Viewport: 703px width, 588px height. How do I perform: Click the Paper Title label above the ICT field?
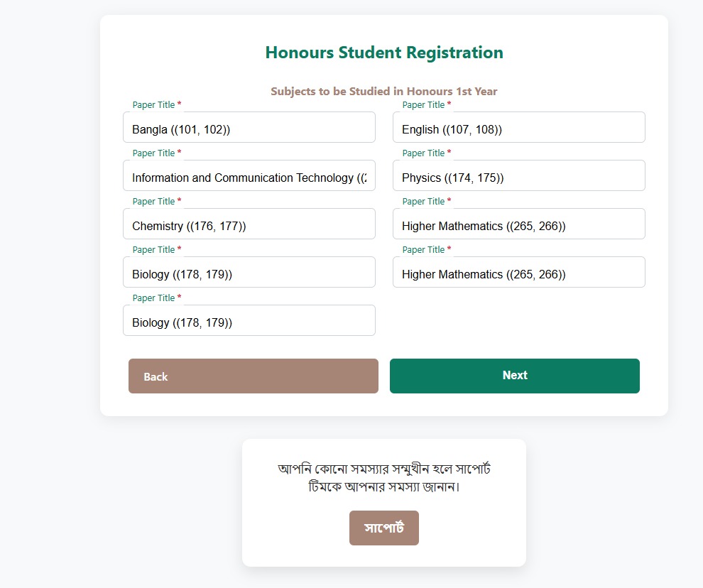tap(154, 153)
